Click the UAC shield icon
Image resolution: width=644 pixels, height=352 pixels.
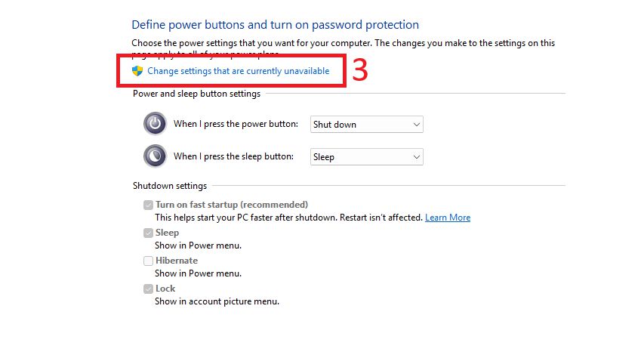137,71
